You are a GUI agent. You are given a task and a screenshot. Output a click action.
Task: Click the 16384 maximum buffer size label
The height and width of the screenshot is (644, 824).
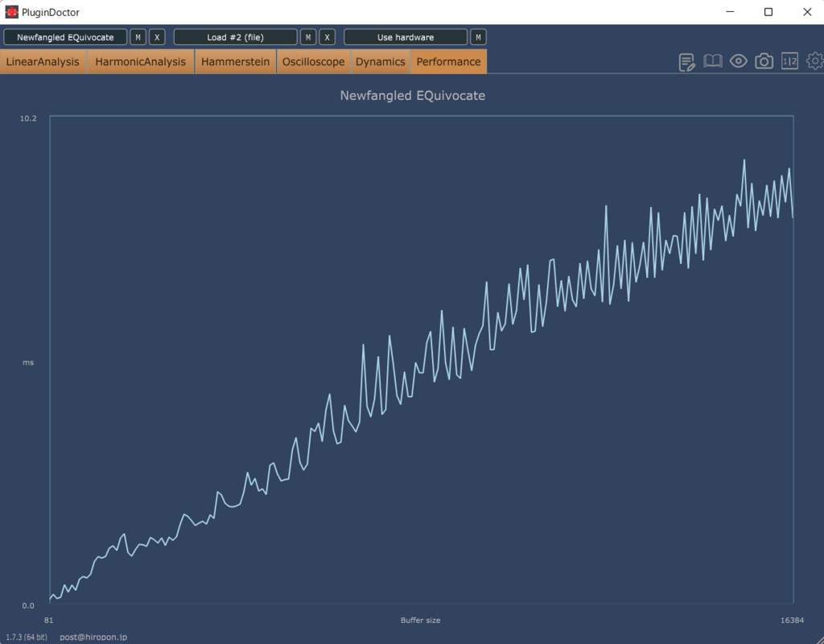[x=792, y=621]
